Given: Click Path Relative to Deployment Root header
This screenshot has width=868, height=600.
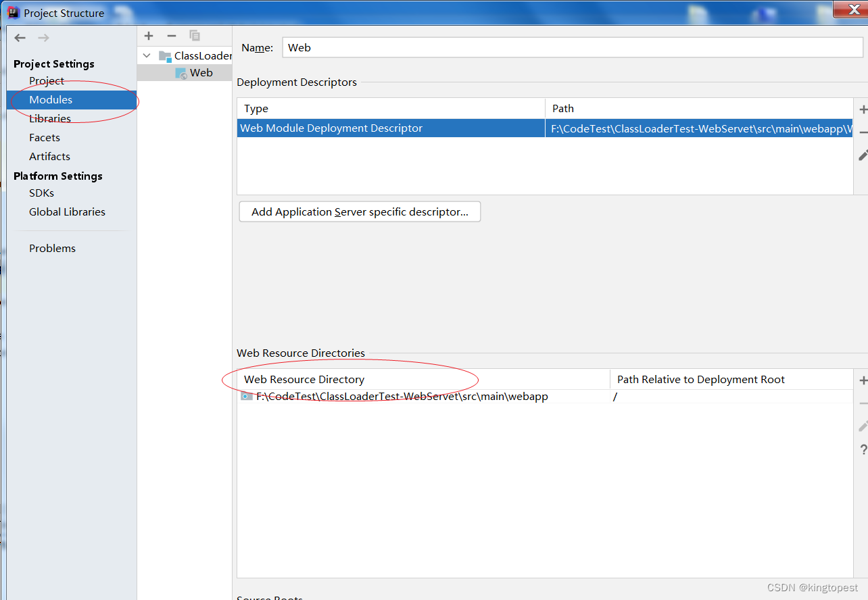Looking at the screenshot, I should click(731, 379).
